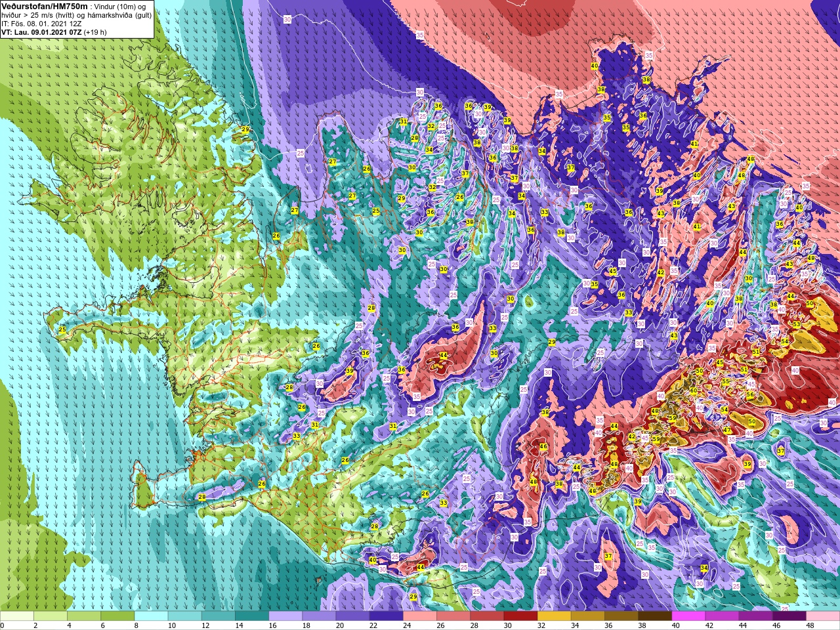Click the yellow '60' gust label
The height and width of the screenshot is (630, 840).
(x=693, y=390)
